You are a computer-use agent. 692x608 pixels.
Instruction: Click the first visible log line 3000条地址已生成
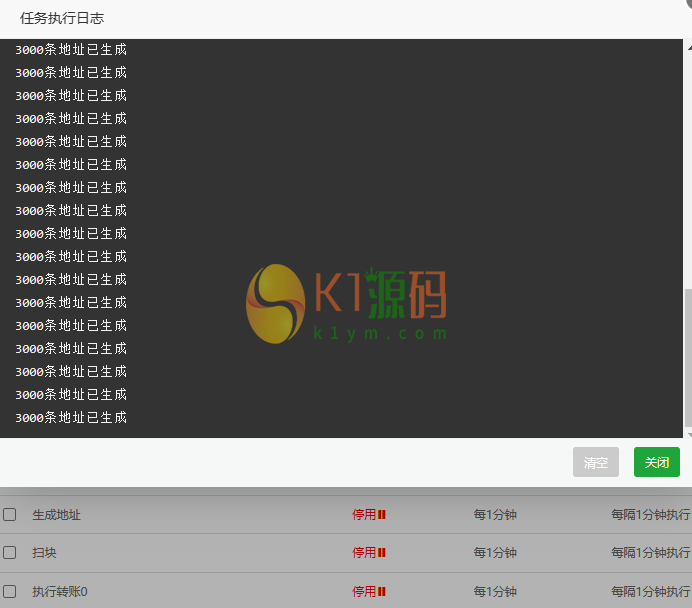pyautogui.click(x=71, y=49)
